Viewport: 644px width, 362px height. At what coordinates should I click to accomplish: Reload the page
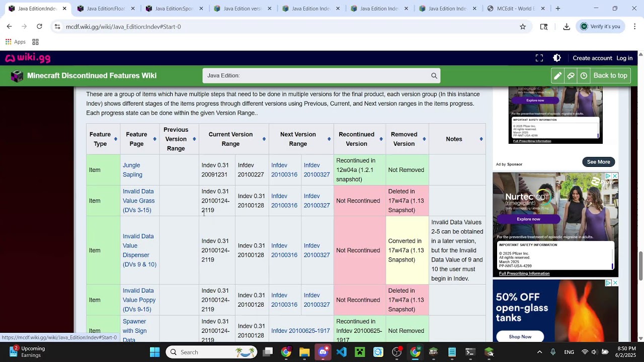click(39, 27)
